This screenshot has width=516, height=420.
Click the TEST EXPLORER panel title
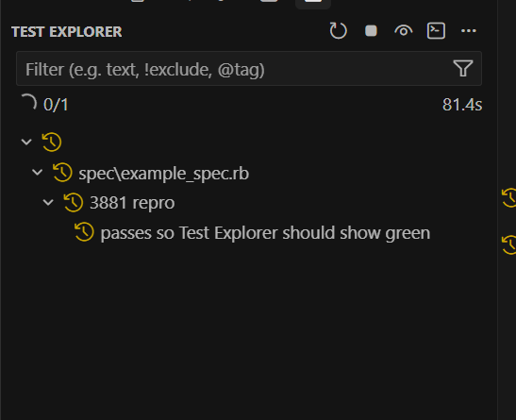pyautogui.click(x=67, y=32)
